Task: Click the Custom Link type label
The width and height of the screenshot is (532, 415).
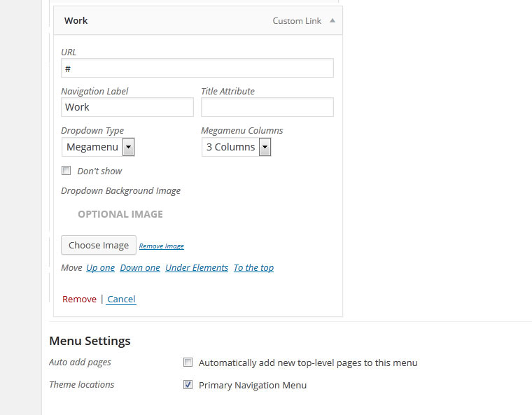Action: pyautogui.click(x=297, y=21)
